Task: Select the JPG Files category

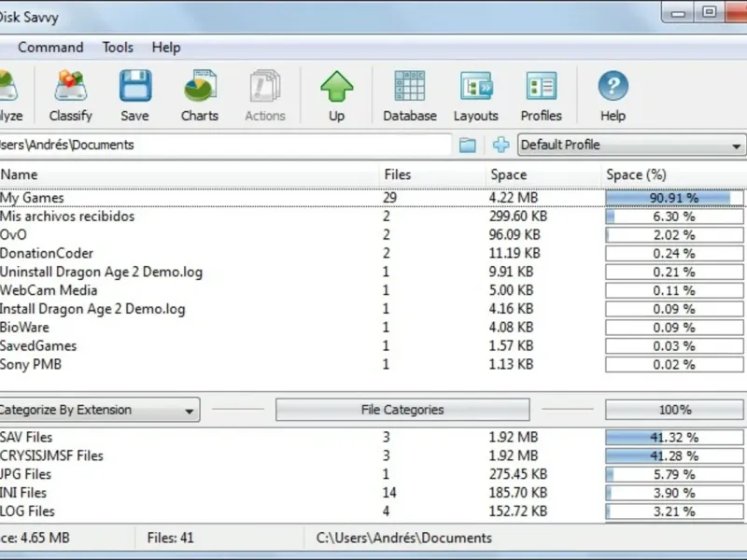Action: point(373,474)
